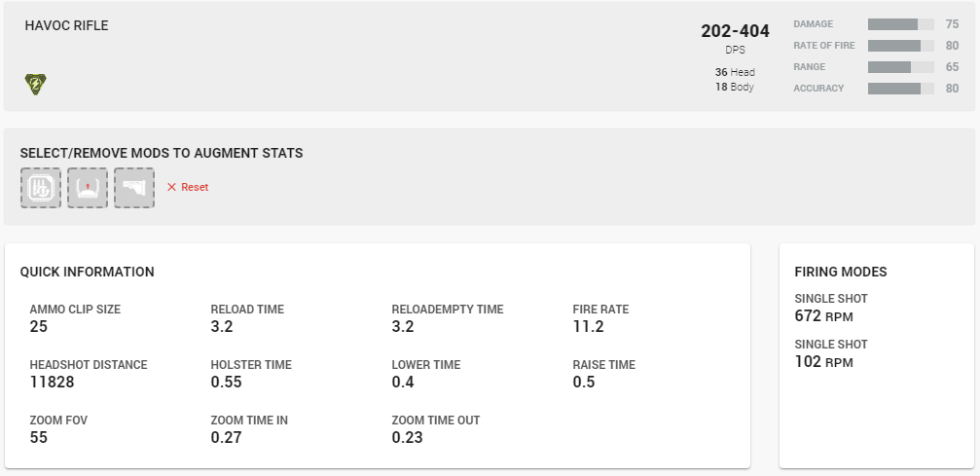
Task: Click the Rate of Fire stat bar
Action: pos(900,46)
